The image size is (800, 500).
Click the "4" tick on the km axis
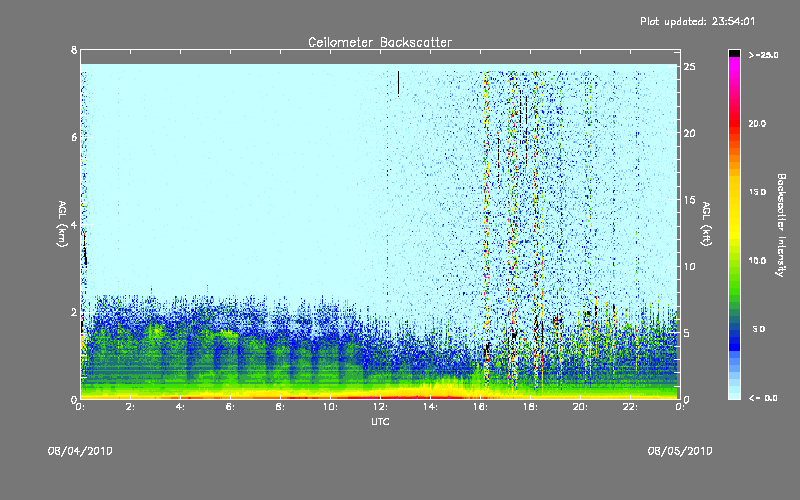click(74, 224)
